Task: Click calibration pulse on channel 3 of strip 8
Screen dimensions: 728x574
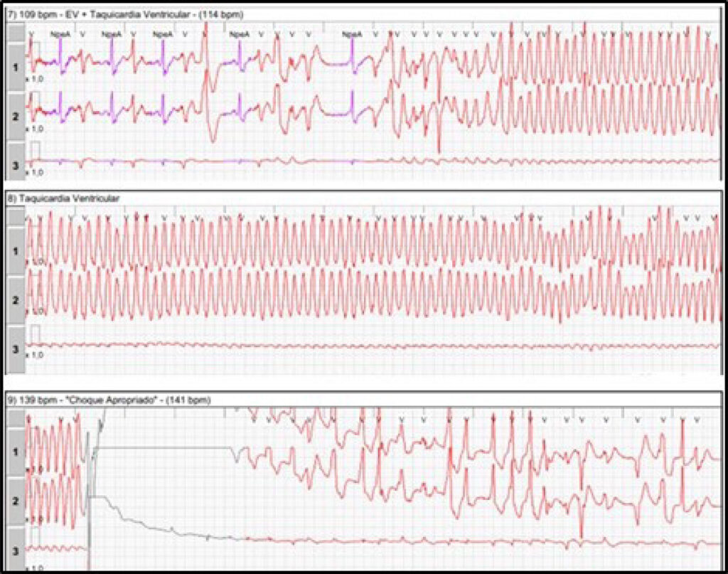Action: [x=36, y=334]
